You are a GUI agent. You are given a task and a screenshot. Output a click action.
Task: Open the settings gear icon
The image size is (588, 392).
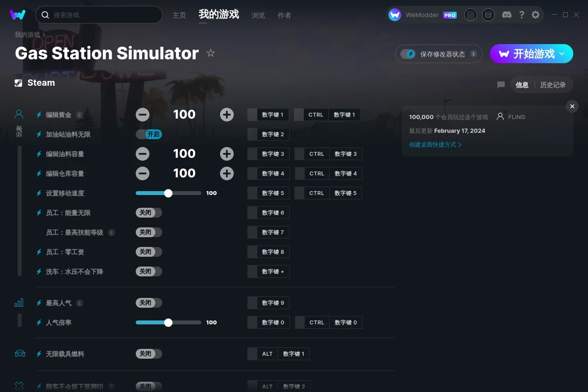(x=536, y=15)
